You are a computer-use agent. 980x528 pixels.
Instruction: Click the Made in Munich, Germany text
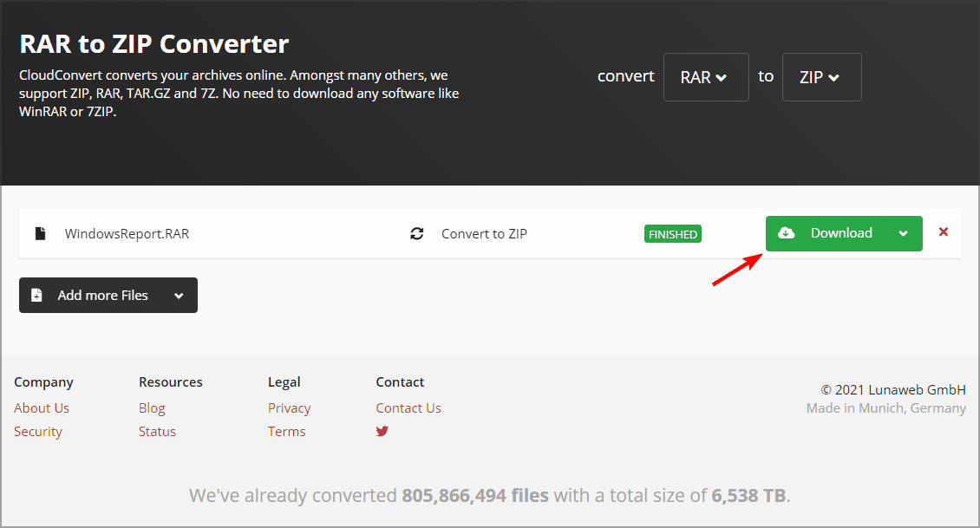[x=886, y=408]
